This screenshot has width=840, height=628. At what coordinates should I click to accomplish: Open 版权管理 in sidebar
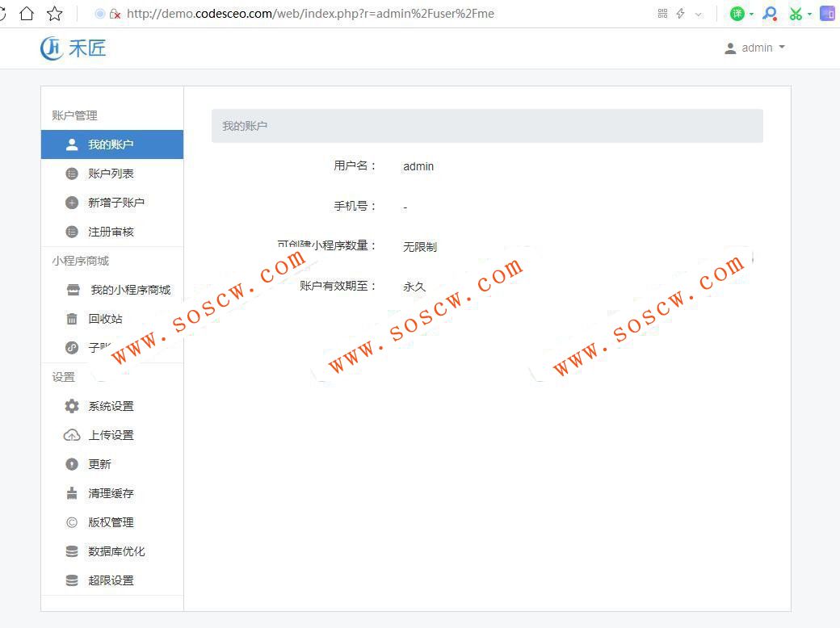click(112, 522)
